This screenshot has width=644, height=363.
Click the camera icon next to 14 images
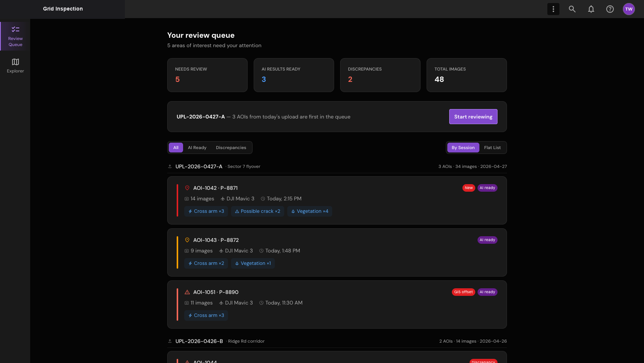pos(186,199)
